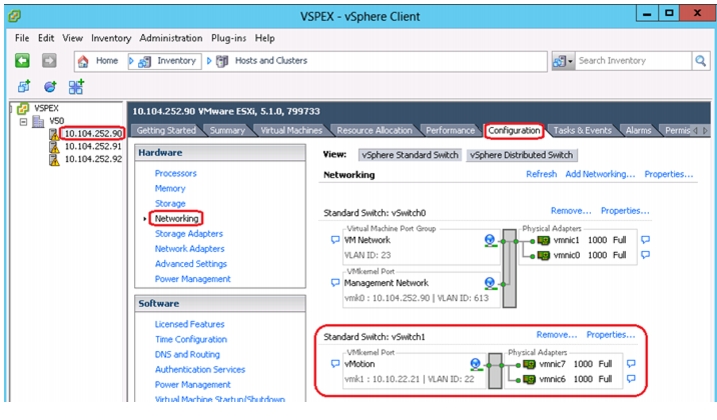Click the magnifier search button

pyautogui.click(x=701, y=61)
